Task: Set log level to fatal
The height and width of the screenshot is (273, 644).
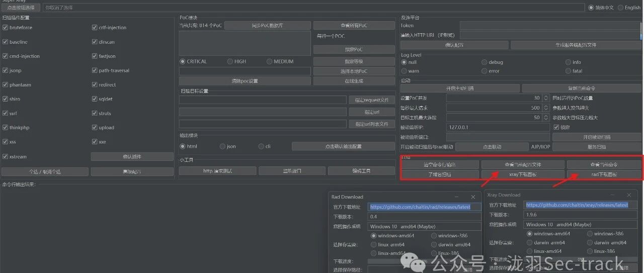Action: (x=568, y=71)
